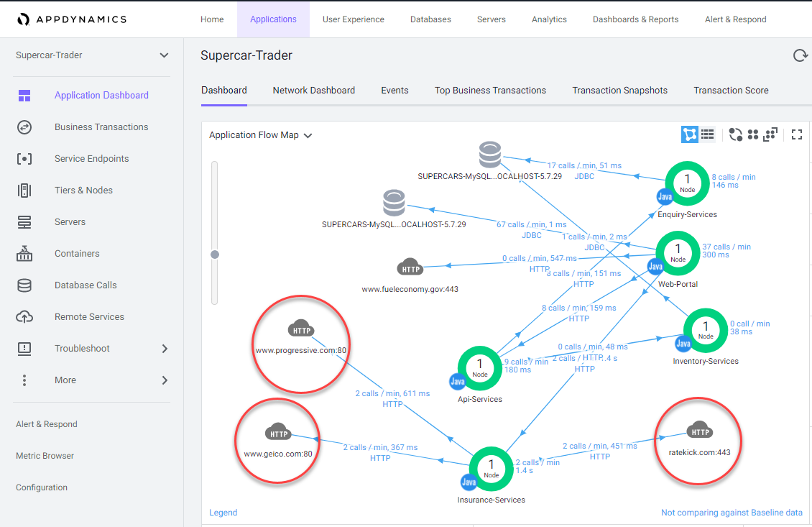Click the Containers sidebar icon
This screenshot has width=812, height=527.
[x=24, y=253]
